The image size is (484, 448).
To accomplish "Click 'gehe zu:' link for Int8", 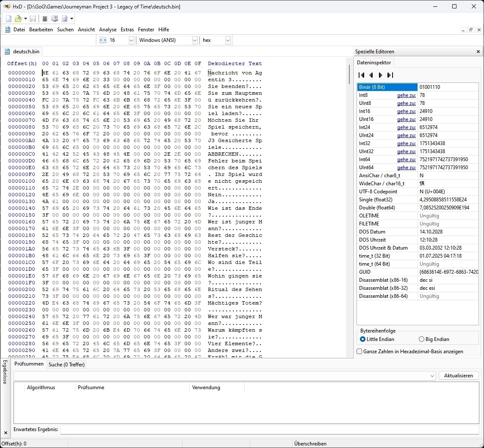I will pos(406,95).
